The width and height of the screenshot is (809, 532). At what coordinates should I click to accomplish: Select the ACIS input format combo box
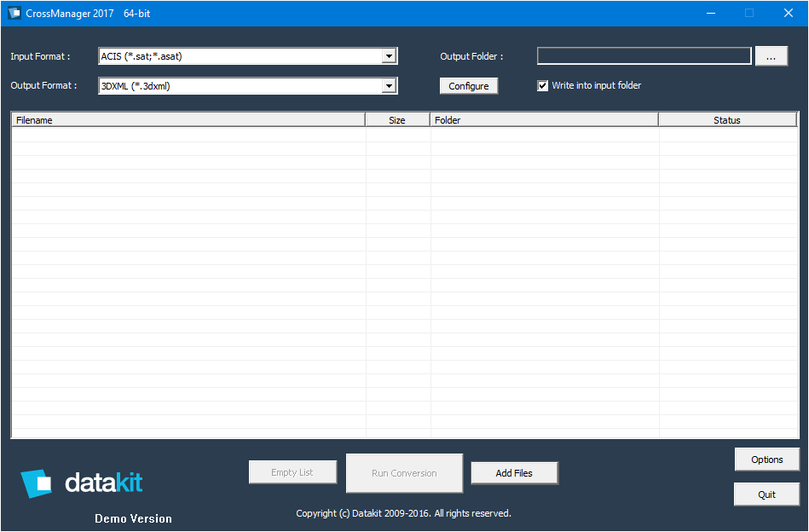click(248, 56)
